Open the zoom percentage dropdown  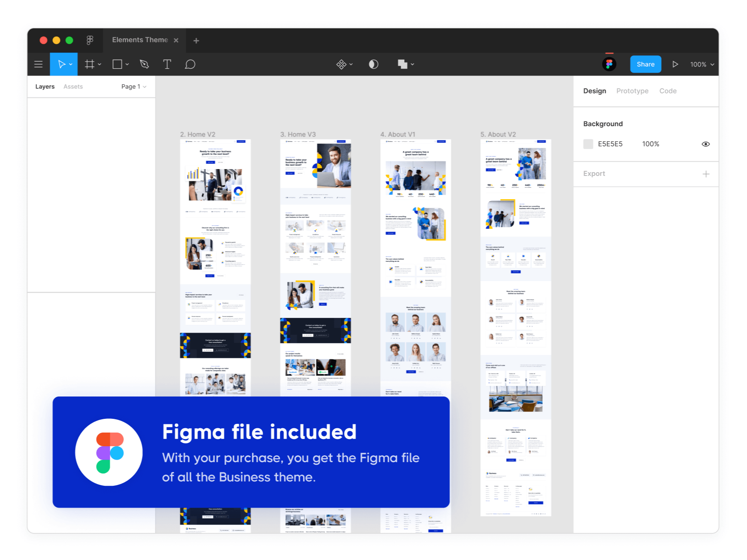coord(702,64)
